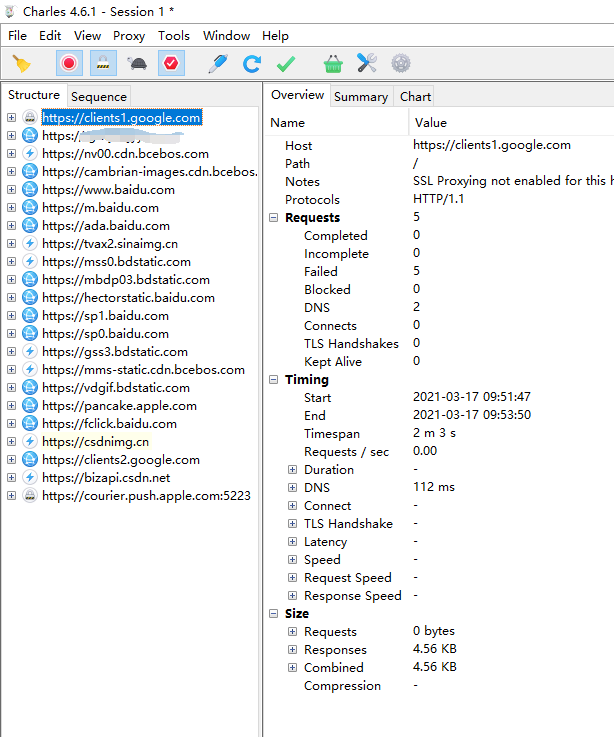Screen dimensions: 614x737
Task: Select https://vdgif.bdstatic.com host entry
Action: coord(116,388)
